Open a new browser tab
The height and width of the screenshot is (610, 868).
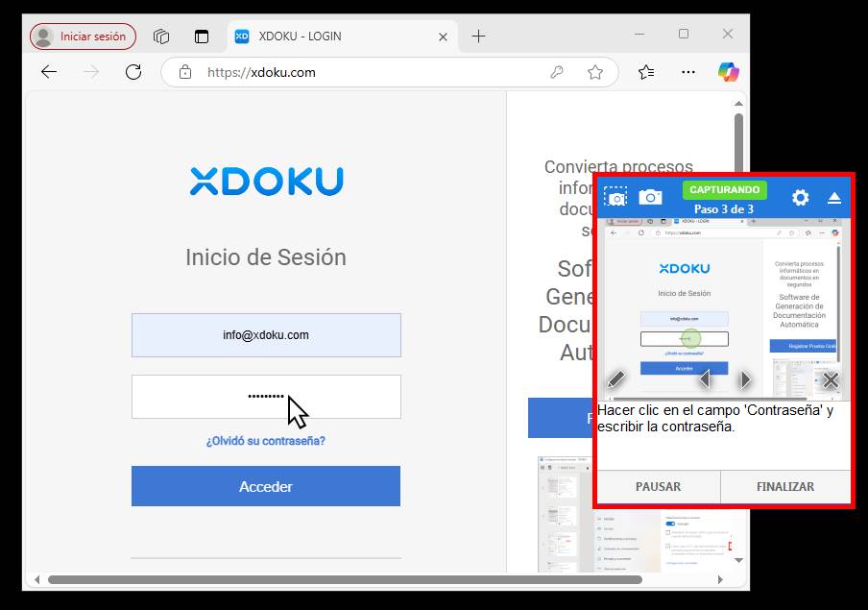pyautogui.click(x=479, y=37)
